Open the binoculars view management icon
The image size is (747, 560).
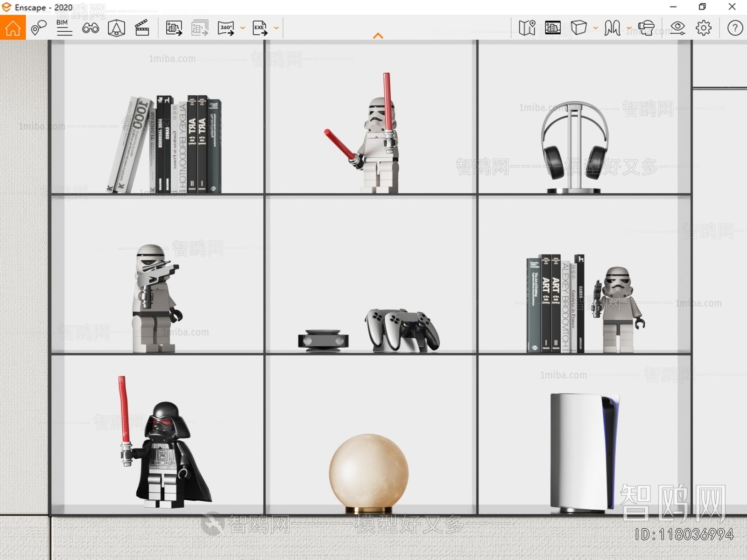pos(90,28)
